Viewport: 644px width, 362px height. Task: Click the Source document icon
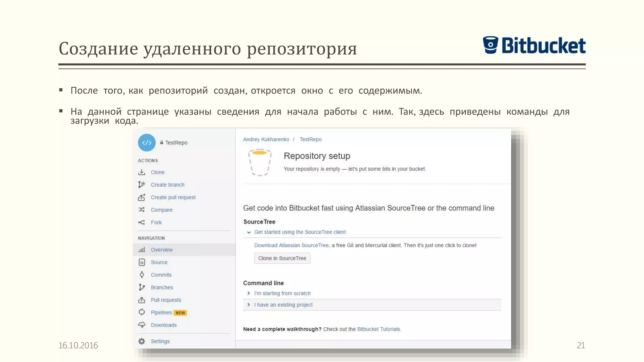142,262
